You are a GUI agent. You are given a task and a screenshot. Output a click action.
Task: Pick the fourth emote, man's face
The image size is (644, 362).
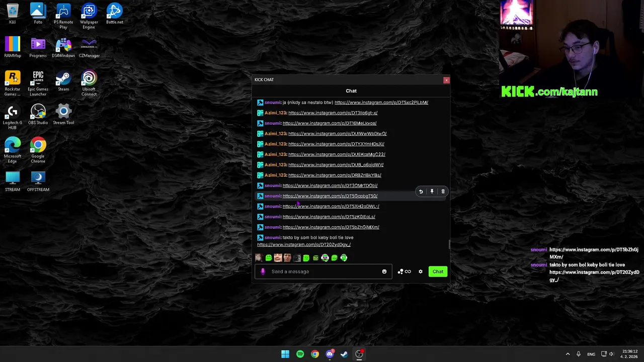287,258
